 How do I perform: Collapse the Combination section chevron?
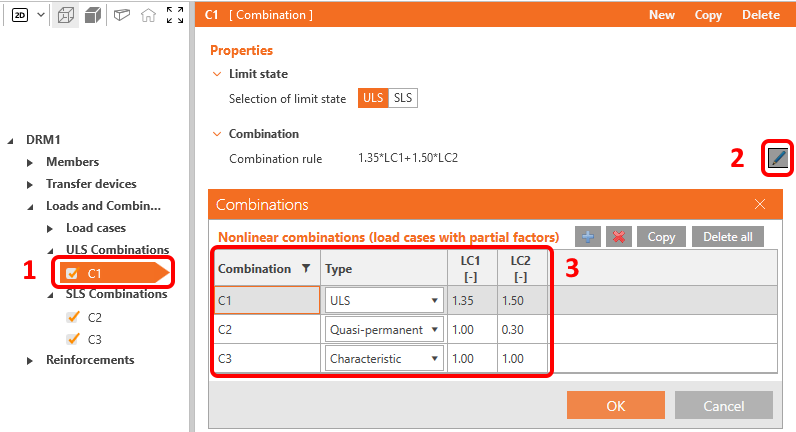(217, 134)
